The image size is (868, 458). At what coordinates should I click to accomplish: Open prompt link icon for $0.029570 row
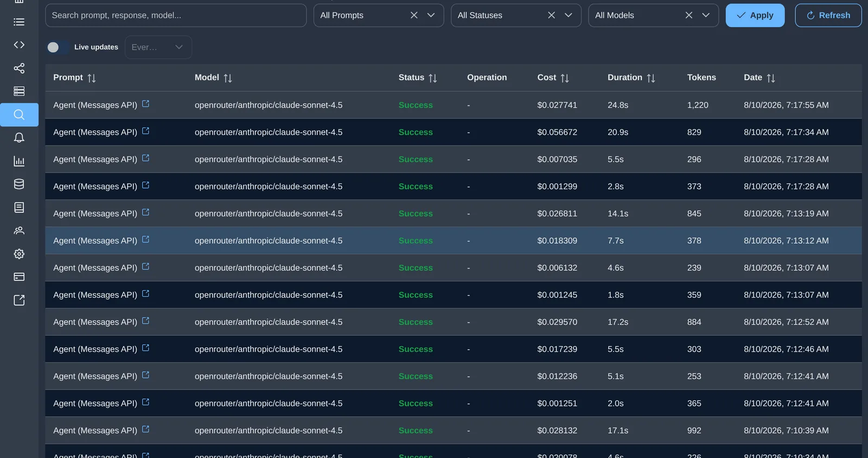click(x=145, y=321)
